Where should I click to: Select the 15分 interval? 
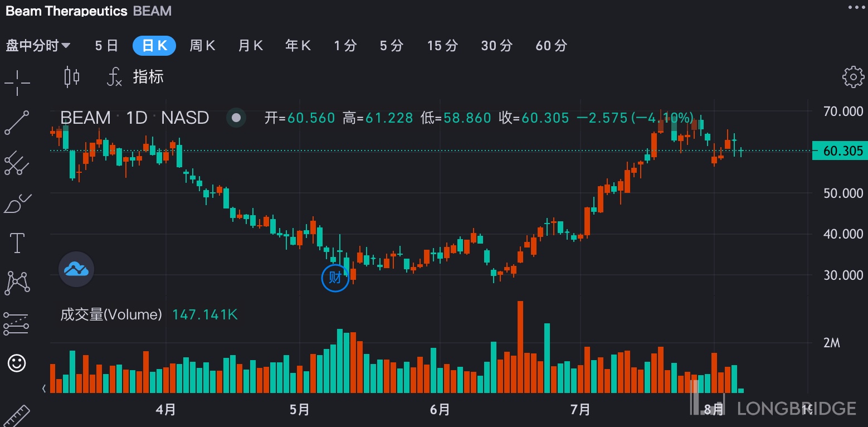pos(442,46)
